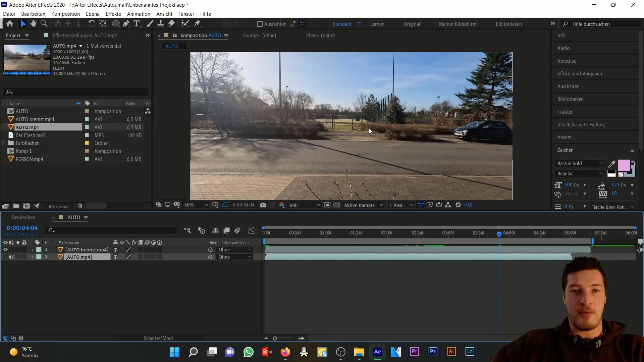
Task: Toggle visibility eye for AUTO bremst.mp4 layer
Action: tap(5, 250)
